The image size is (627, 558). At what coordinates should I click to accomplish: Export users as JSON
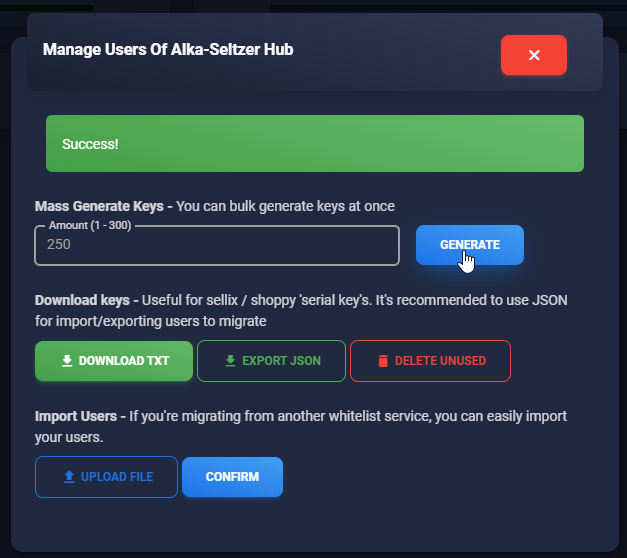pyautogui.click(x=271, y=361)
